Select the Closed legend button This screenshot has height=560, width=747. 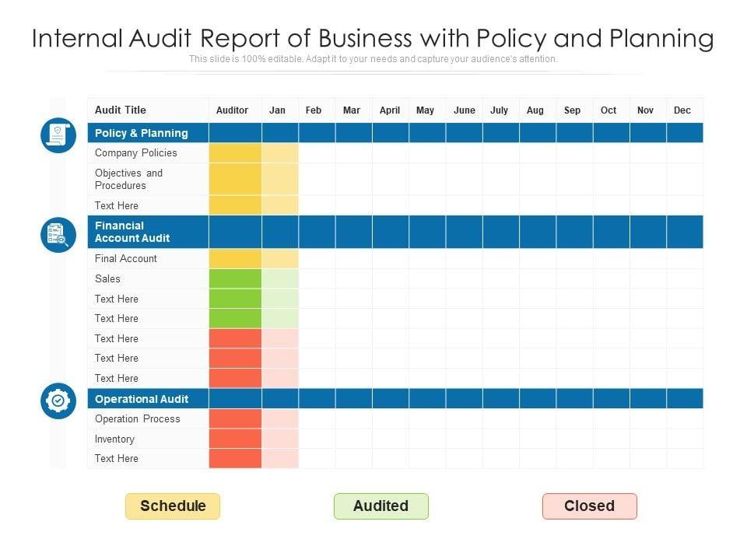589,506
